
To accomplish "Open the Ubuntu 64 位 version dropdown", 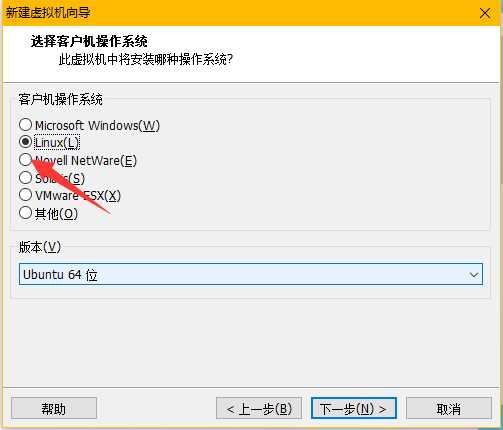I will [251, 274].
